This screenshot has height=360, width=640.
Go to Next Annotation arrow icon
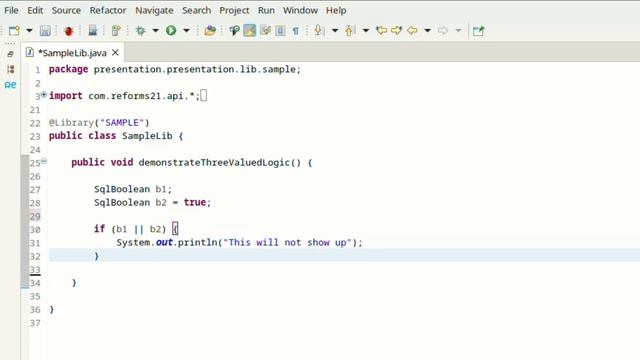(320, 31)
